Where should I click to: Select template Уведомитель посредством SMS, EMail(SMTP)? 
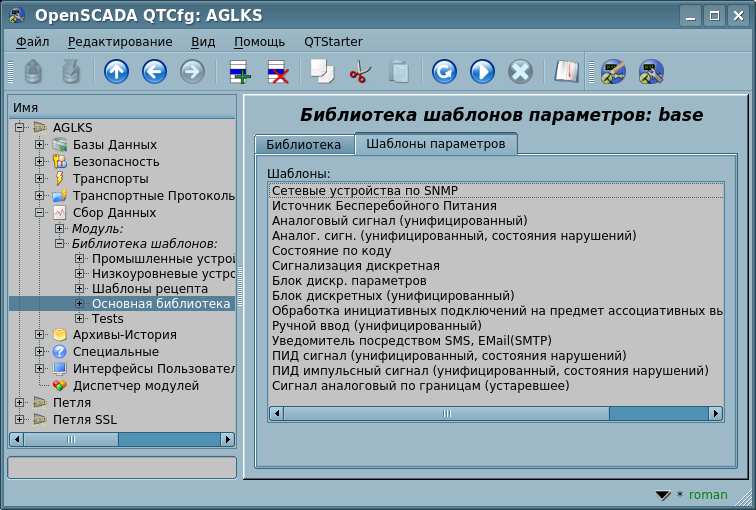point(496,341)
